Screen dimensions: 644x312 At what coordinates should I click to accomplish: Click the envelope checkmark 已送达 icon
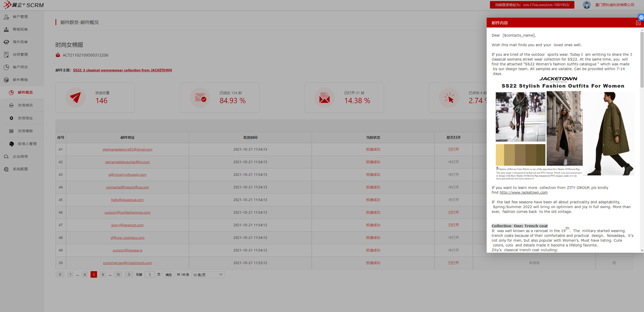tap(200, 98)
